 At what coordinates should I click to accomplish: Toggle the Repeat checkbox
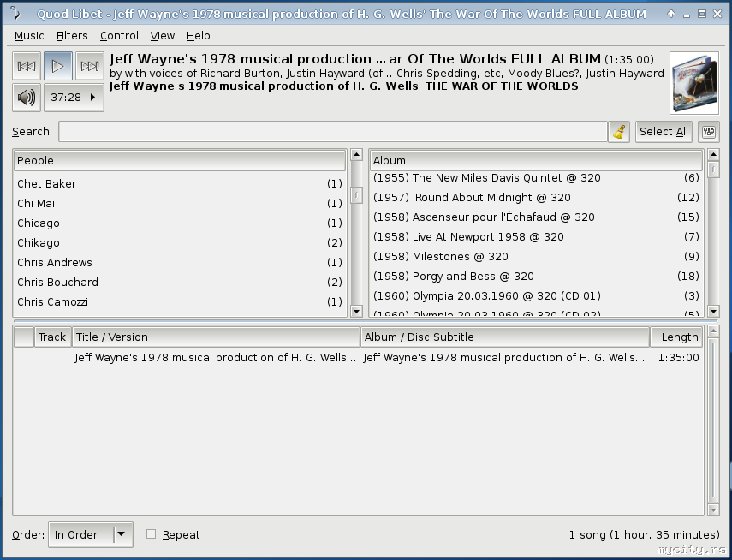point(151,533)
